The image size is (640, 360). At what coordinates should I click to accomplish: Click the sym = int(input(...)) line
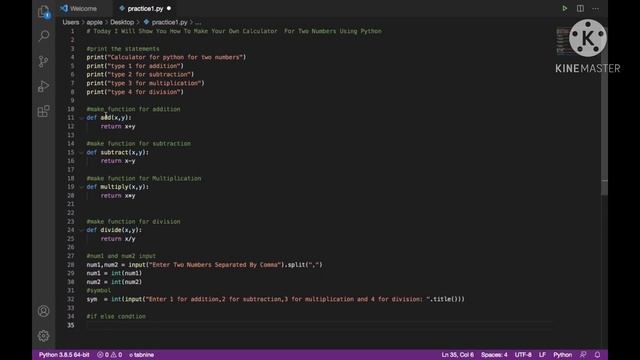276,299
